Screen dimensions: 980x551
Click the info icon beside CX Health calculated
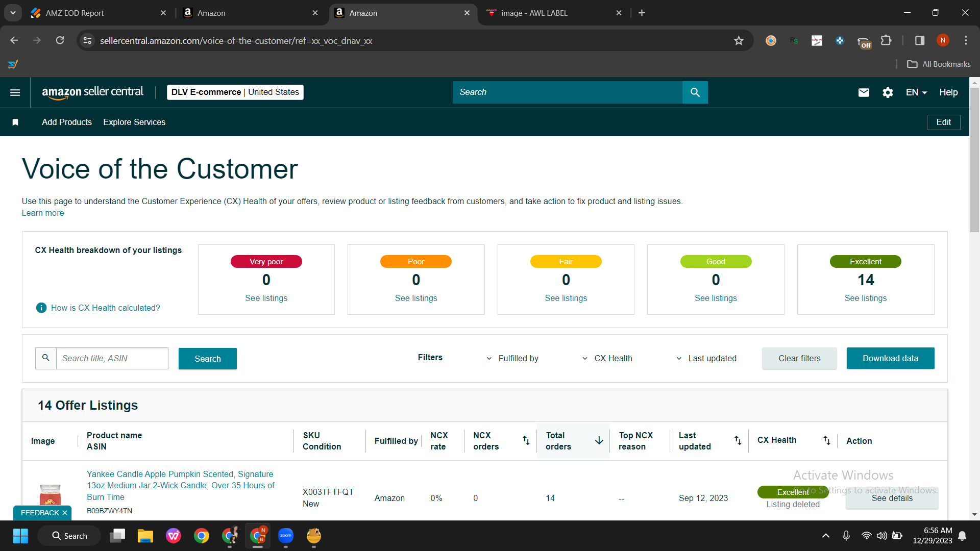tap(41, 308)
